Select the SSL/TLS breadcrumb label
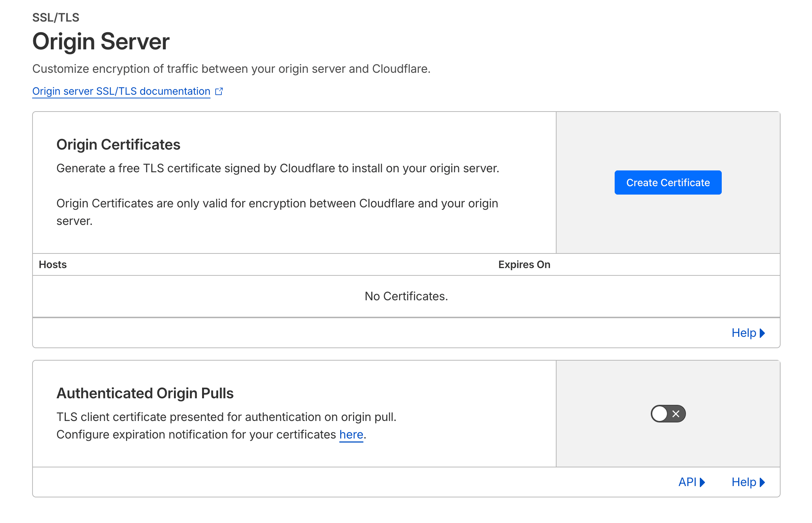The height and width of the screenshot is (523, 812). coord(56,17)
